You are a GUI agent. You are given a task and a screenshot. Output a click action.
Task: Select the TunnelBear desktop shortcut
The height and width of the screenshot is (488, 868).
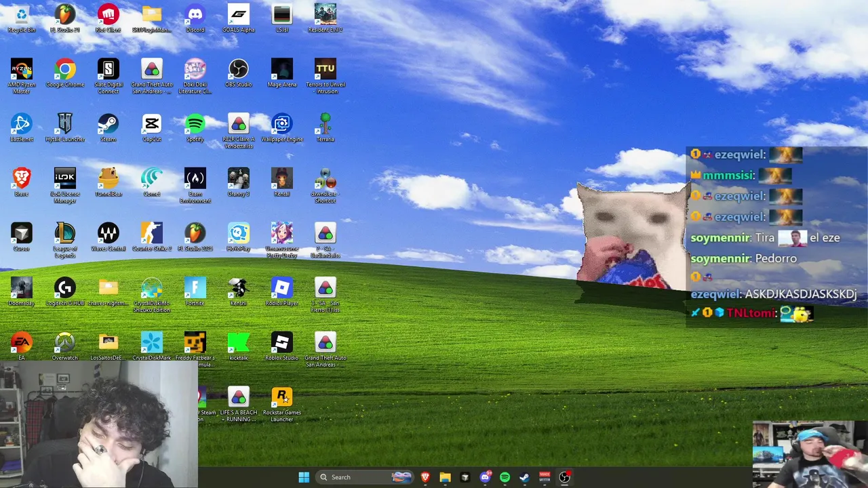point(108,182)
